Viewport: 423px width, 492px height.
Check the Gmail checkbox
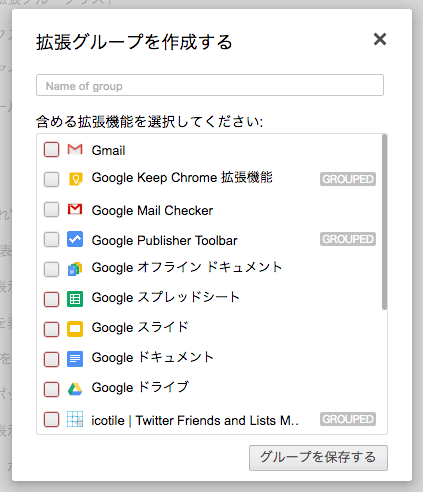51,149
